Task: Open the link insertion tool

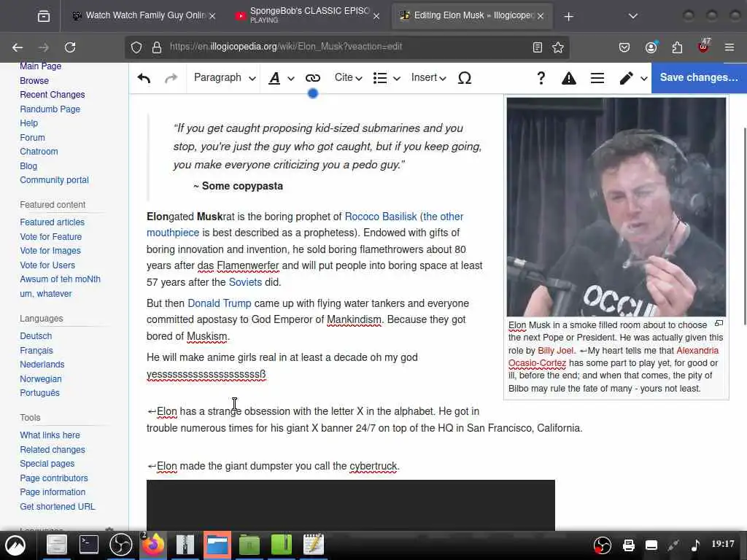Action: (312, 78)
